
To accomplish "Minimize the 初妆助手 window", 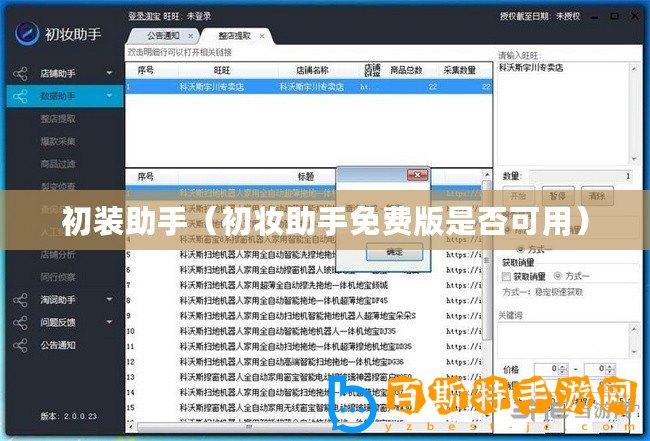I will point(595,17).
